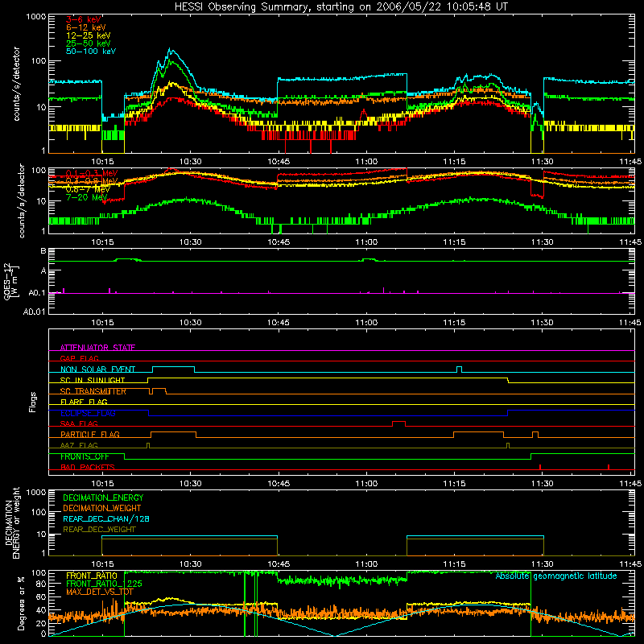Click the Degrees or % axis label

pyautogui.click(x=21, y=603)
